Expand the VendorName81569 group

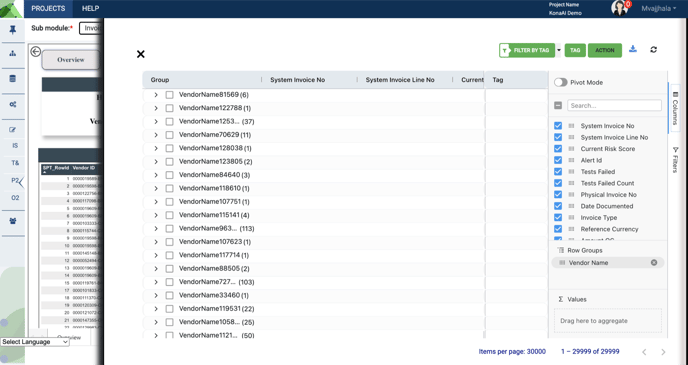tap(156, 95)
